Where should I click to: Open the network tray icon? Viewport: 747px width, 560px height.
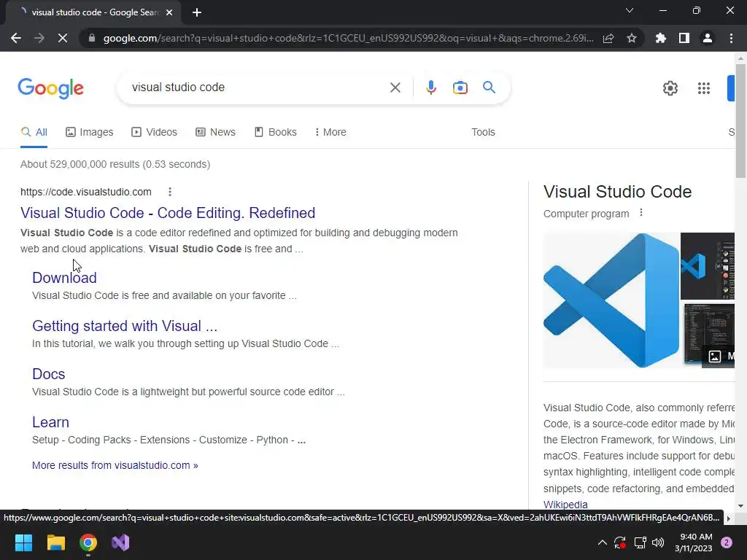coord(640,542)
